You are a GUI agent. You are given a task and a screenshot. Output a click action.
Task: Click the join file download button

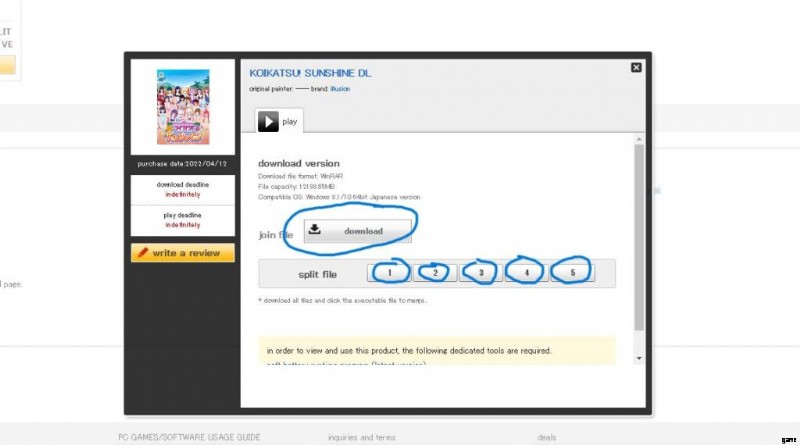(x=358, y=231)
